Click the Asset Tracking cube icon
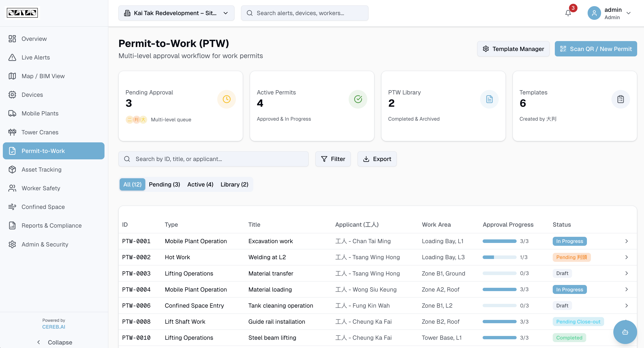 click(12, 169)
